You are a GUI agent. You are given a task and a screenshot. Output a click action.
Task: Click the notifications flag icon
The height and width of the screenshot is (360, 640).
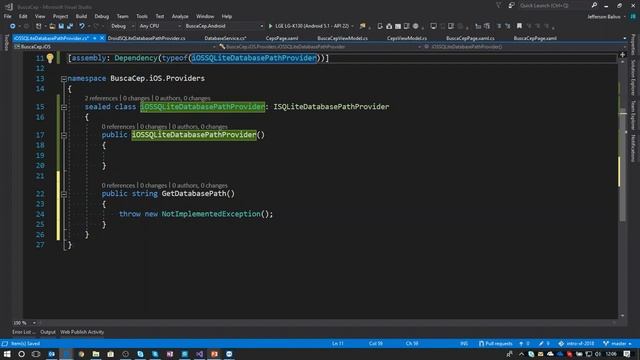(498, 5)
